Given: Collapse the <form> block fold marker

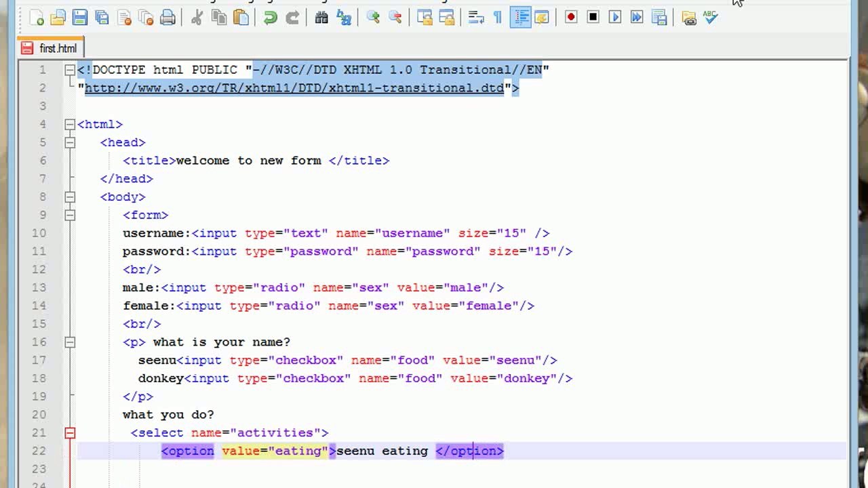Looking at the screenshot, I should pos(70,215).
